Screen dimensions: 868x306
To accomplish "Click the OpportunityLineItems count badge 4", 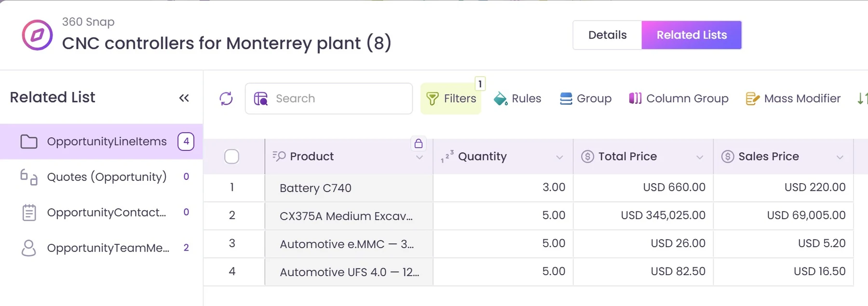I will point(186,142).
